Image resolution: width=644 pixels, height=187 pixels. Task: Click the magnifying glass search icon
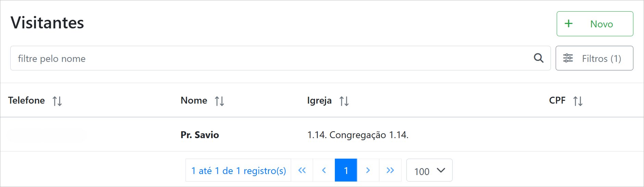(x=539, y=58)
